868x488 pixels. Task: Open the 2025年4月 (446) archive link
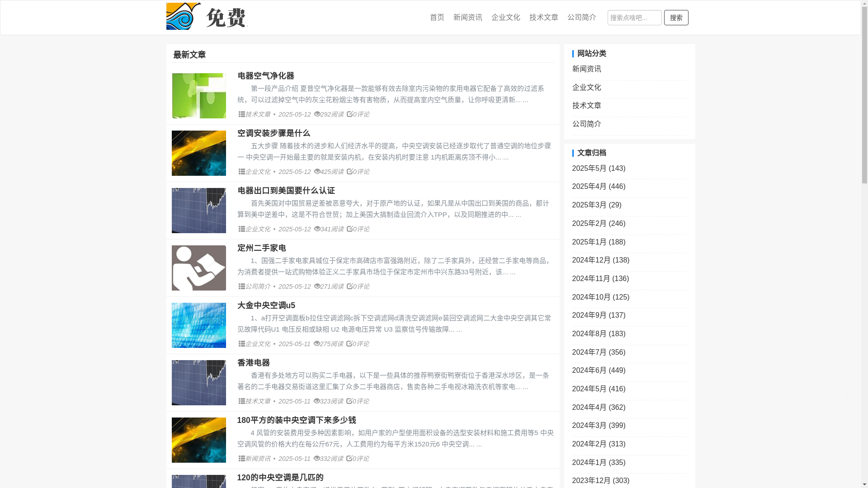(599, 186)
